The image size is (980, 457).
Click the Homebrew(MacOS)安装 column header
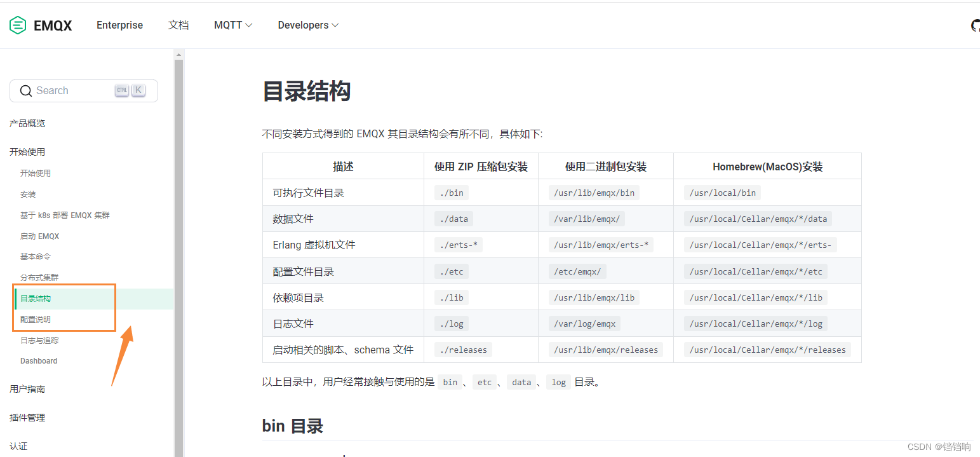tap(767, 167)
